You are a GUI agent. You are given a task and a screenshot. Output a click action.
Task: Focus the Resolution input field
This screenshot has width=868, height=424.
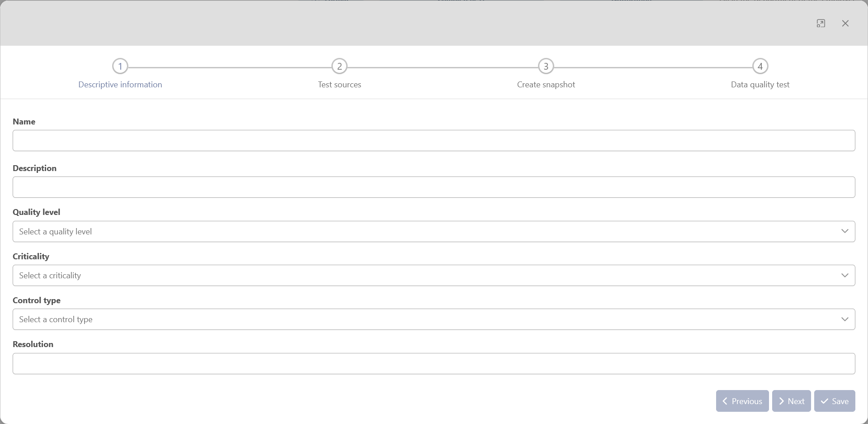pos(434,364)
